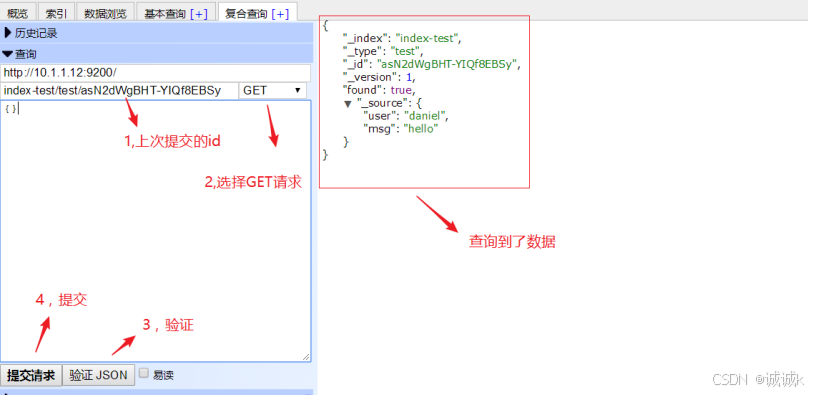Add a new 复合查询 tab with [+]

[280, 14]
